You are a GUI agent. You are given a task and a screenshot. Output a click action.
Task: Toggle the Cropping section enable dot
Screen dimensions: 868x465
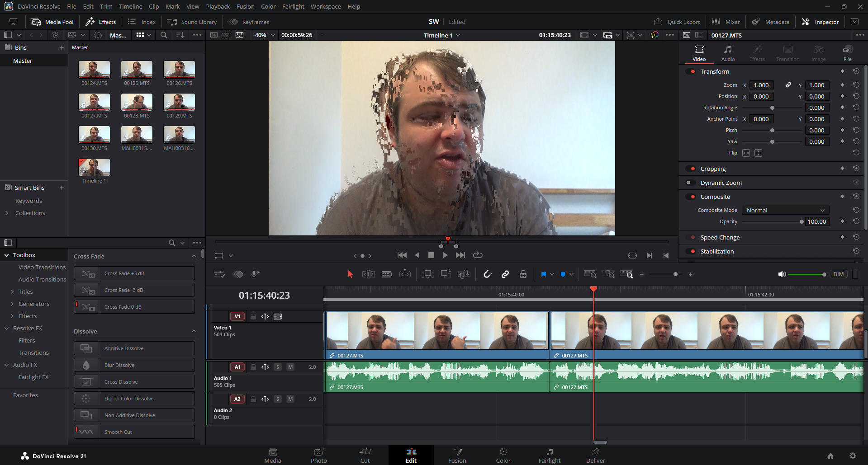click(691, 169)
